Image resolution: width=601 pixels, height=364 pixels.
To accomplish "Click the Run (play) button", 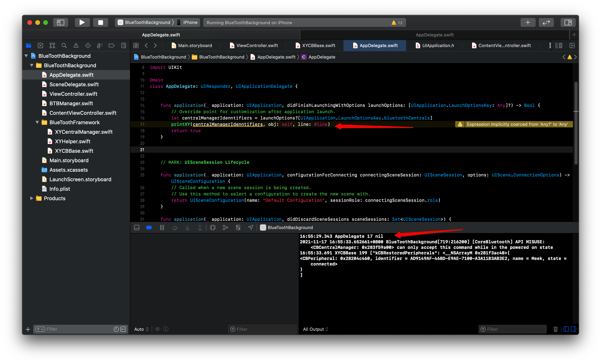I will click(x=82, y=22).
